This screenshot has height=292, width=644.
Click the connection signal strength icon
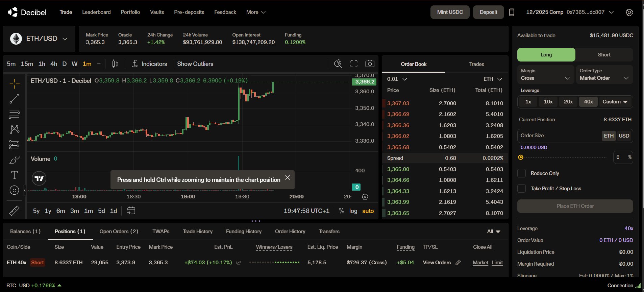click(638, 286)
